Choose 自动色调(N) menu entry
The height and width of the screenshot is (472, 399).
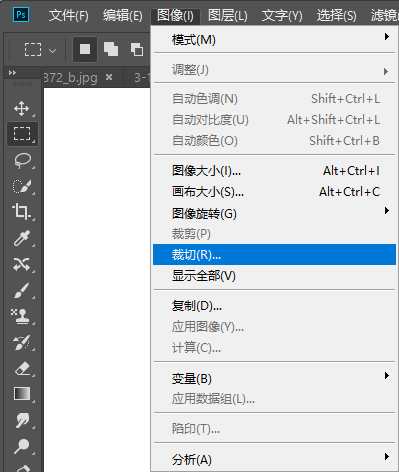pos(274,99)
